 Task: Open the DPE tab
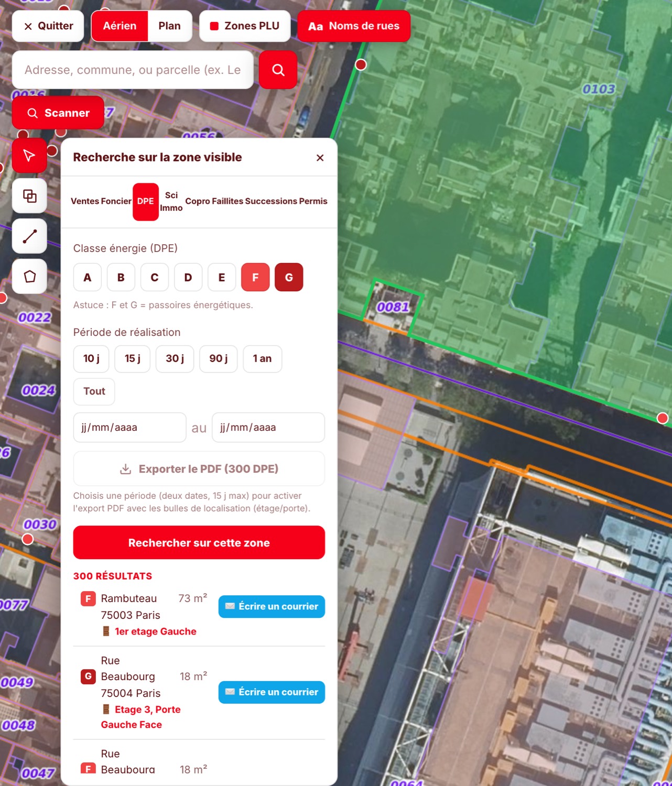146,202
